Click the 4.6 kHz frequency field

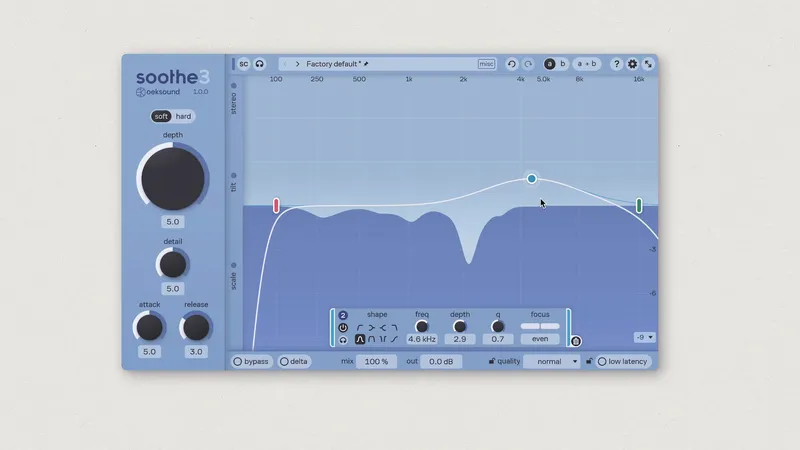(x=422, y=339)
